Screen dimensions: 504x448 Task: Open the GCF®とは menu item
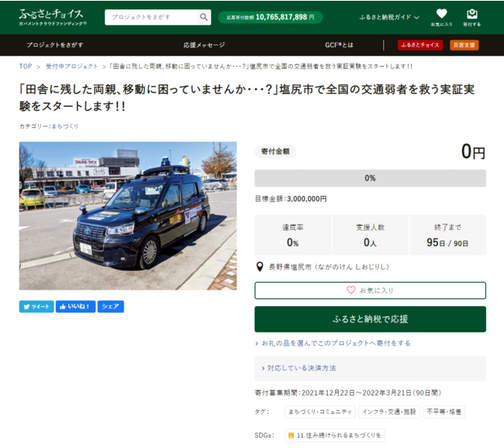point(340,45)
